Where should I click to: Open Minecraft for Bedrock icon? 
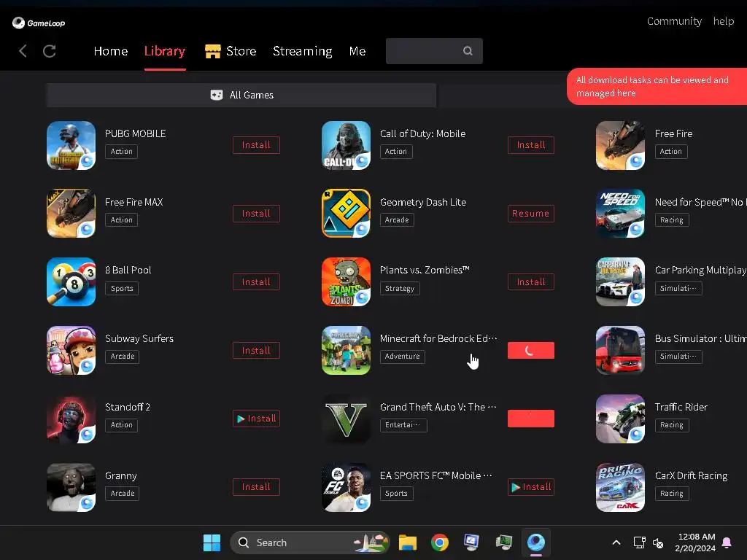point(346,351)
